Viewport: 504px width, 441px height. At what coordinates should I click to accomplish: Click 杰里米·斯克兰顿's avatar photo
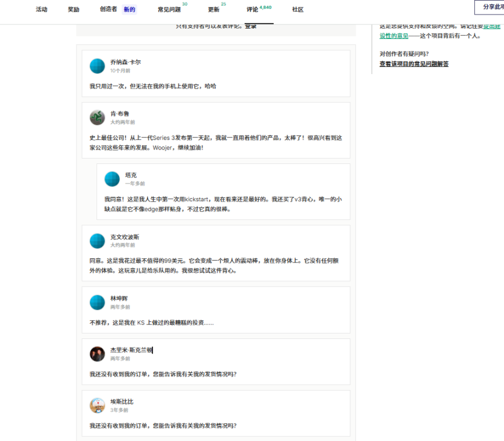tap(97, 354)
